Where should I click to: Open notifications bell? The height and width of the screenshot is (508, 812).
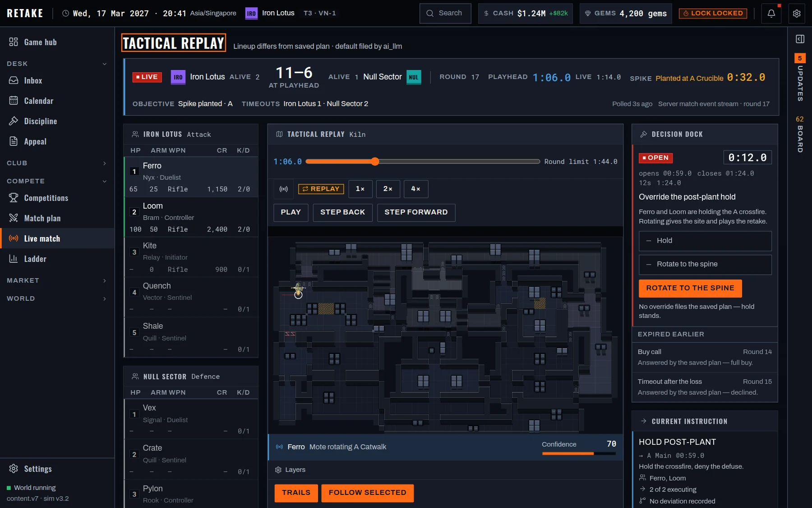pyautogui.click(x=771, y=13)
